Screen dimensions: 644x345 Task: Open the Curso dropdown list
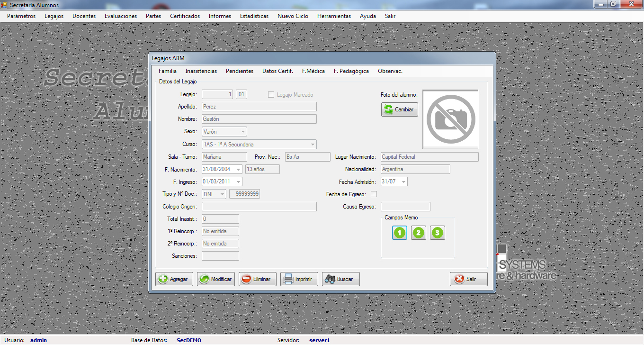313,145
